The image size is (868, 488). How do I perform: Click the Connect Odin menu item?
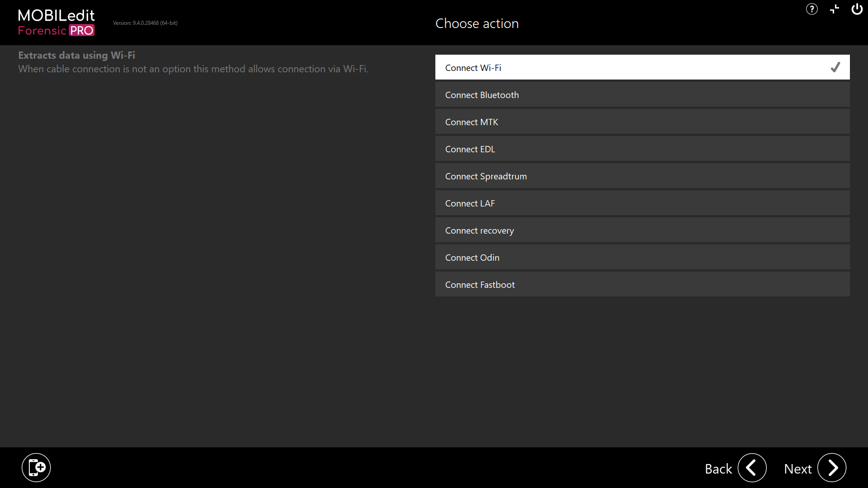[x=643, y=258]
